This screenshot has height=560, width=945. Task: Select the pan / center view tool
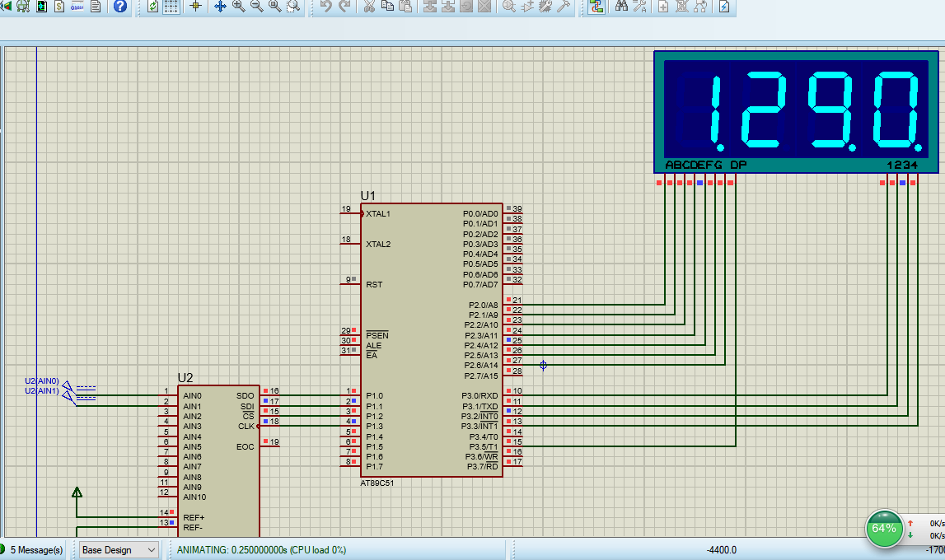pyautogui.click(x=221, y=7)
